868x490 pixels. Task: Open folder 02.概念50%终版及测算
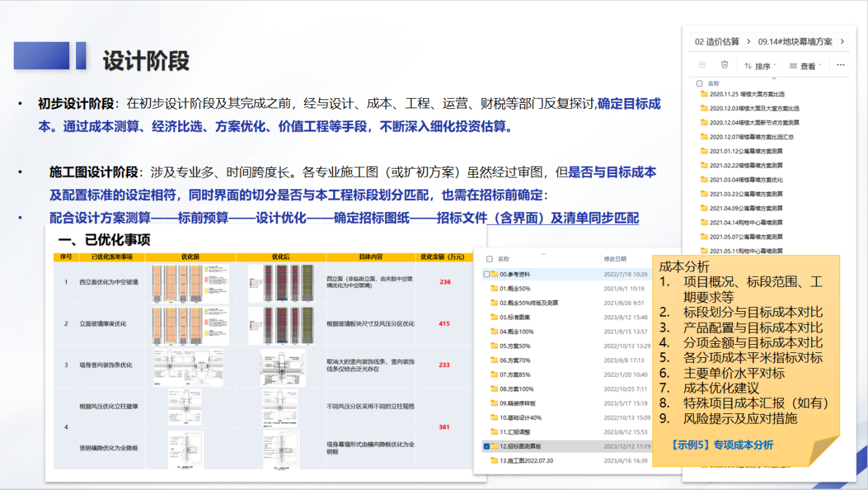coord(525,303)
